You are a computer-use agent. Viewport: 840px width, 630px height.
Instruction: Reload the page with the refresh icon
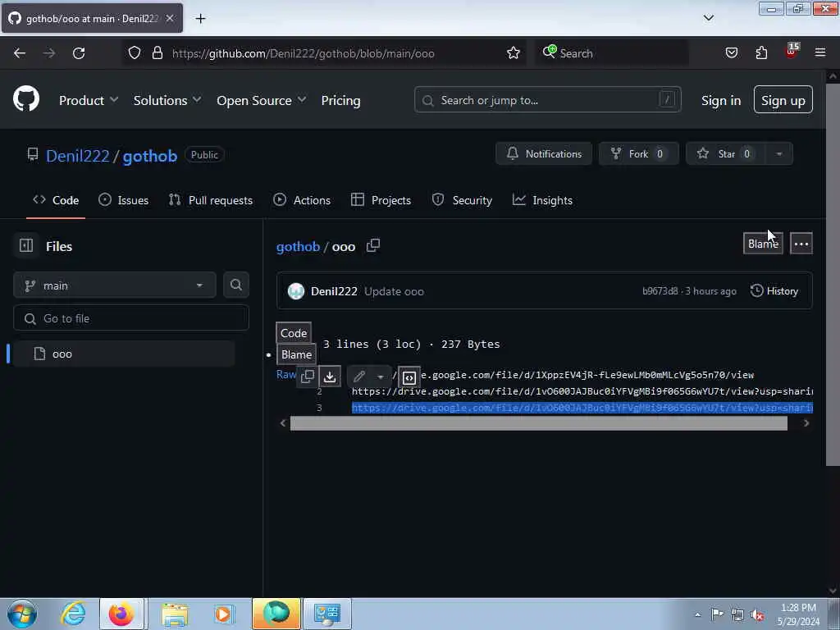click(79, 53)
